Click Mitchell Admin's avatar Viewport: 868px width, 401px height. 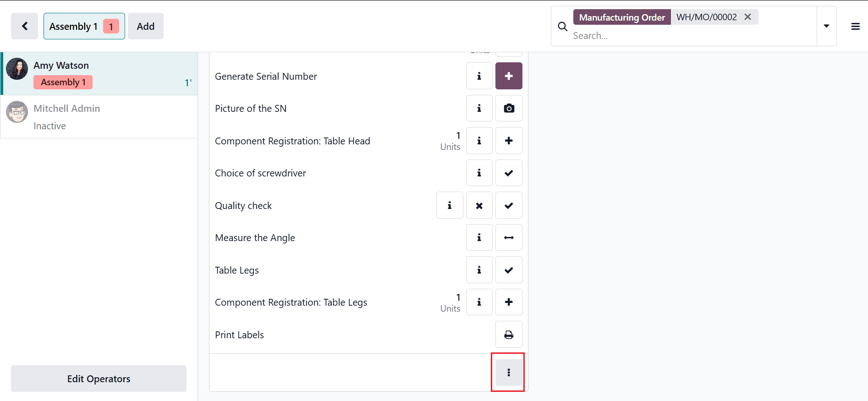(17, 112)
